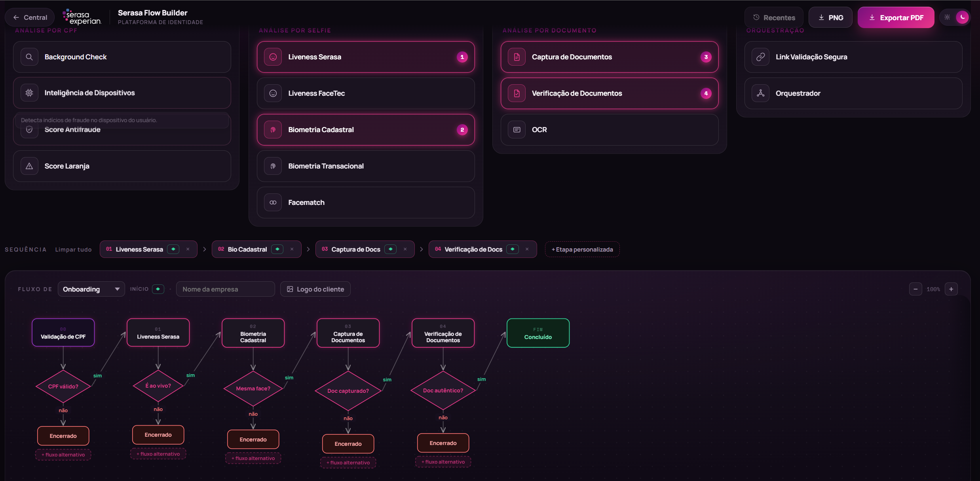Select the Captura de Documentos flow node
Screen dimensions: 980x481
coord(348,333)
